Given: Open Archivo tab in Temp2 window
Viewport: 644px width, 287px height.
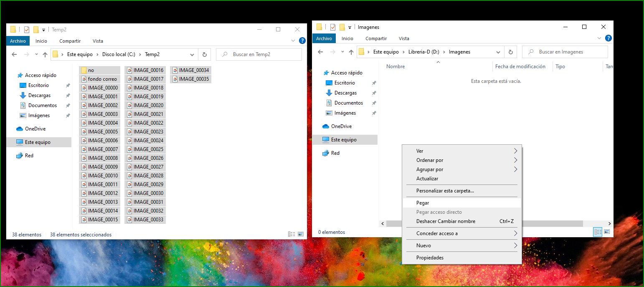Looking at the screenshot, I should pyautogui.click(x=18, y=41).
